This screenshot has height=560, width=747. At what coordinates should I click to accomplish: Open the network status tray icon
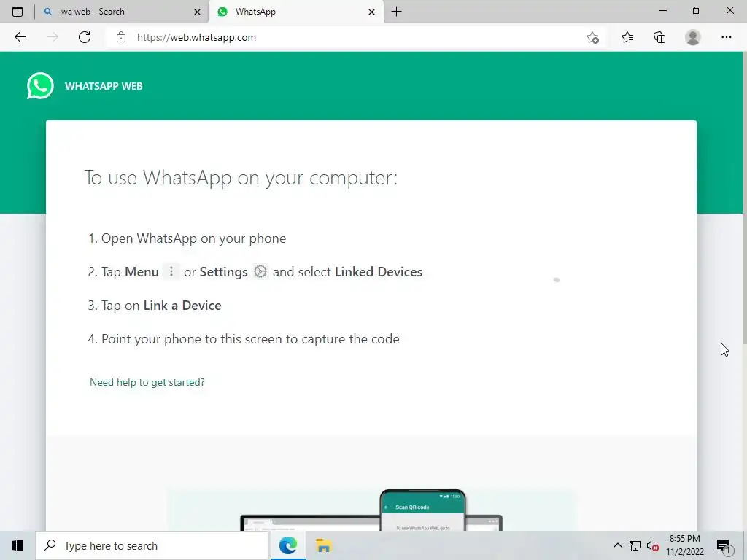coord(635,545)
